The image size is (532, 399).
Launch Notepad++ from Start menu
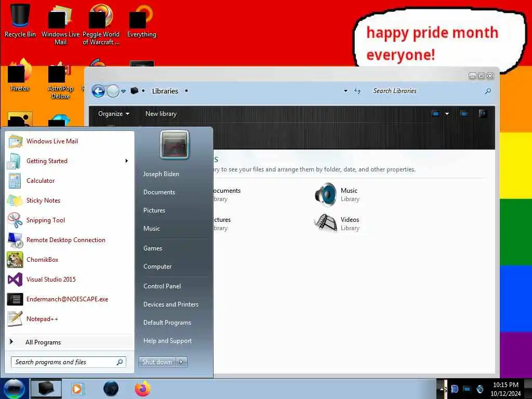point(70,319)
